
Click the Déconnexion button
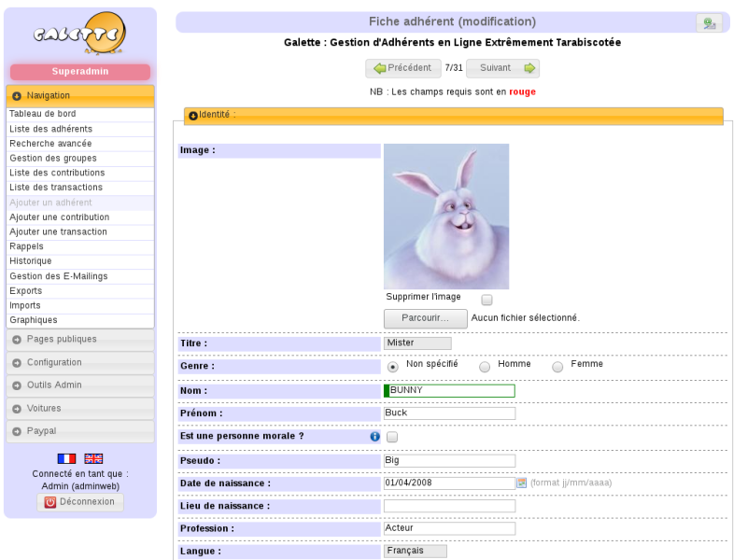pos(80,502)
